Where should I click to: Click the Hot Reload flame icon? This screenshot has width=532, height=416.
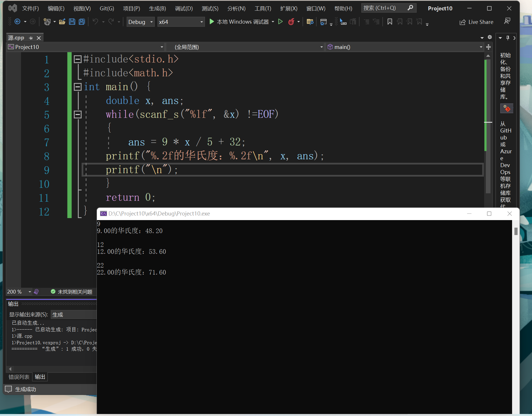point(291,22)
